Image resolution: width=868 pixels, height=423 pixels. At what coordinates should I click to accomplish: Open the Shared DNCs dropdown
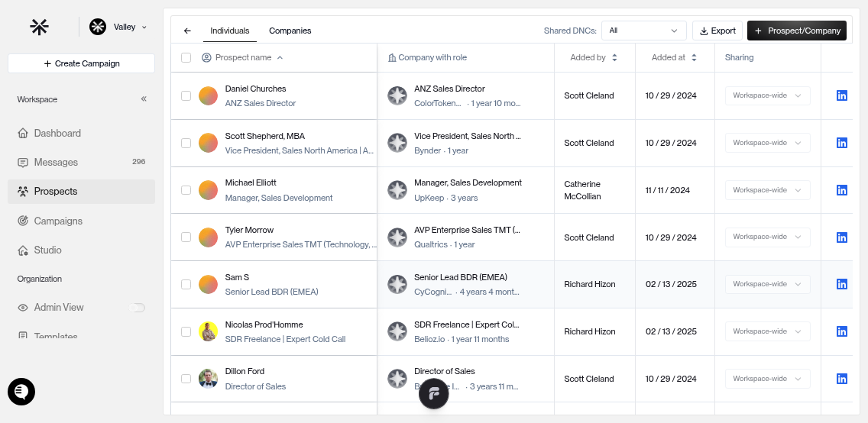(x=644, y=31)
